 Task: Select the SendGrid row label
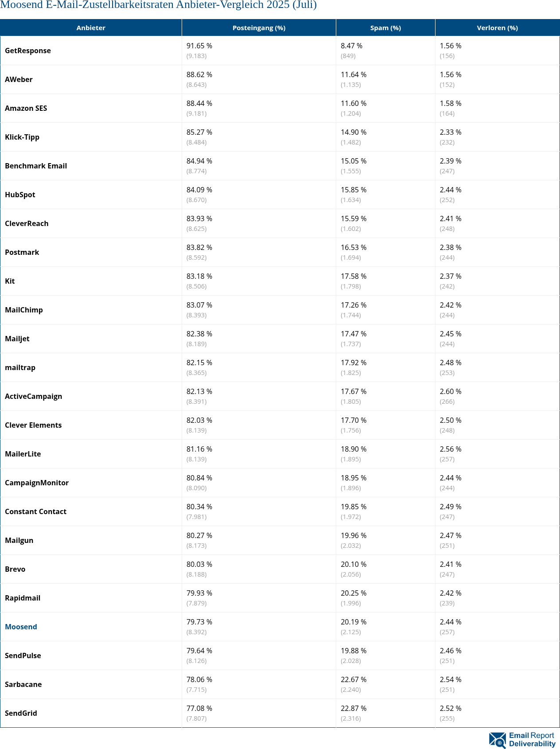tap(21, 713)
